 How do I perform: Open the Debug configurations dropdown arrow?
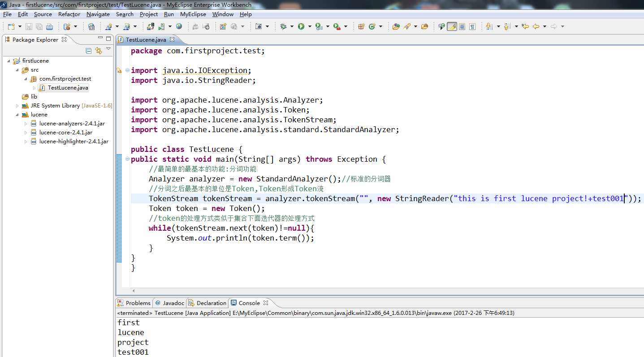tap(292, 26)
